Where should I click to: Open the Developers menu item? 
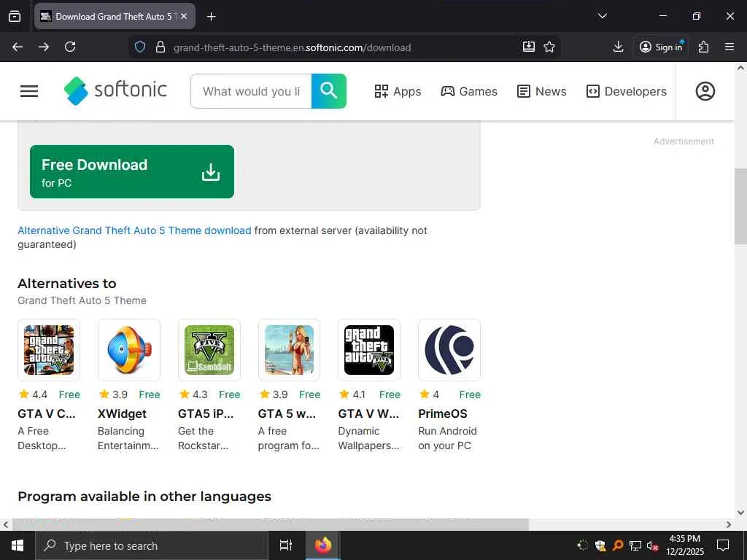[x=627, y=91]
